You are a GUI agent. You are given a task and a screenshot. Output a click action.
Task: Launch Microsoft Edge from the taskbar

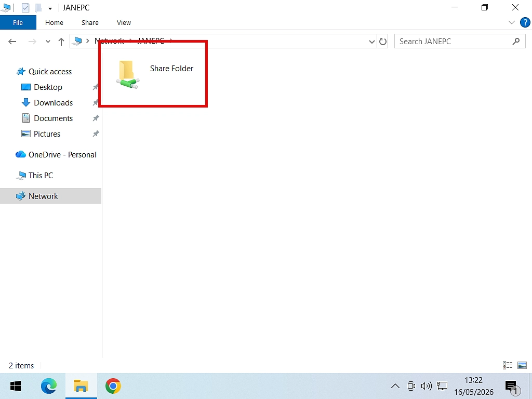click(49, 386)
